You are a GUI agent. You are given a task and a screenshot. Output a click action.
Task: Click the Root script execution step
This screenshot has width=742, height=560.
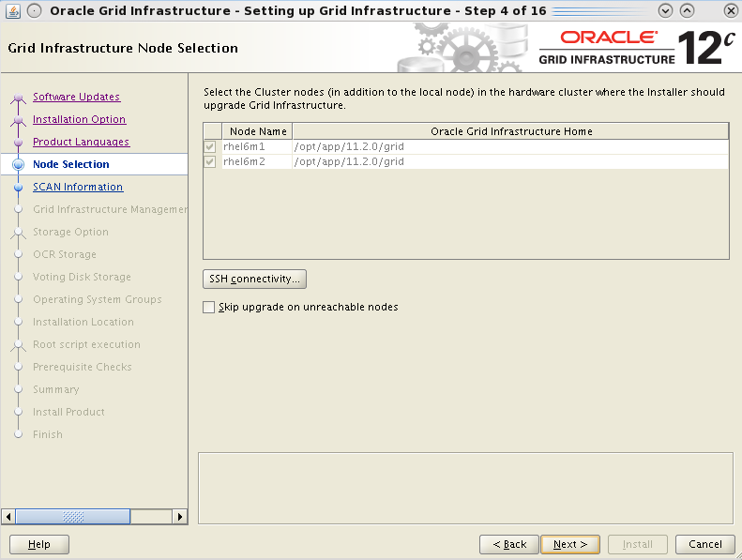click(x=86, y=344)
